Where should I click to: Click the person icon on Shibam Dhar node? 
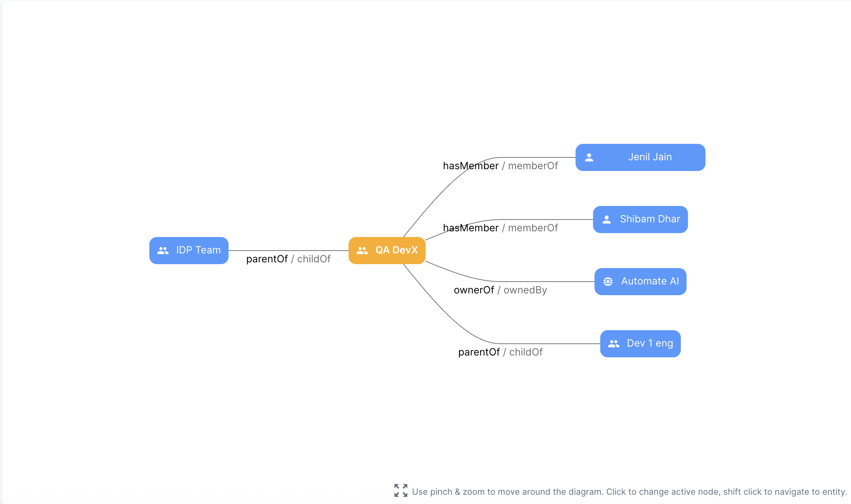606,220
